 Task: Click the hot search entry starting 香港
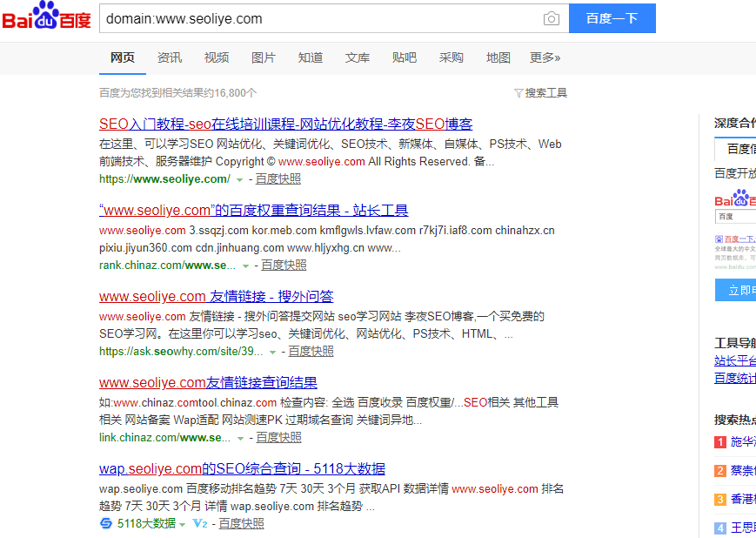[x=744, y=500]
